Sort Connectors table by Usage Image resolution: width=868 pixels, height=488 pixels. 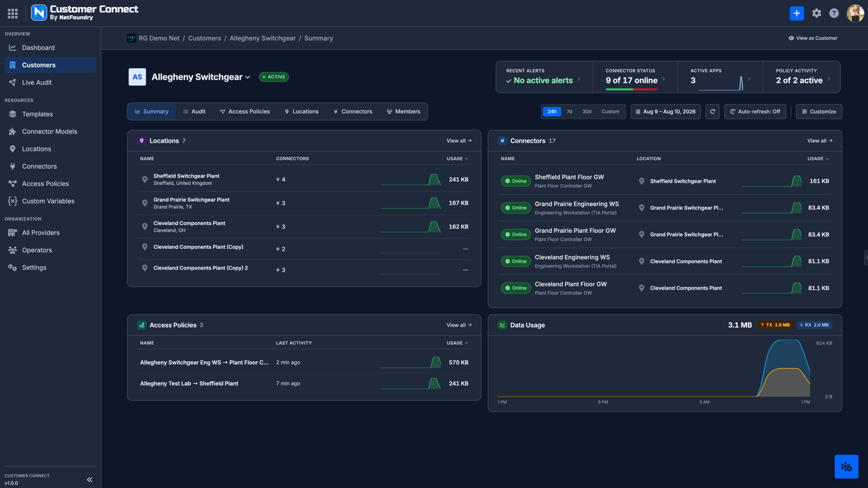818,159
